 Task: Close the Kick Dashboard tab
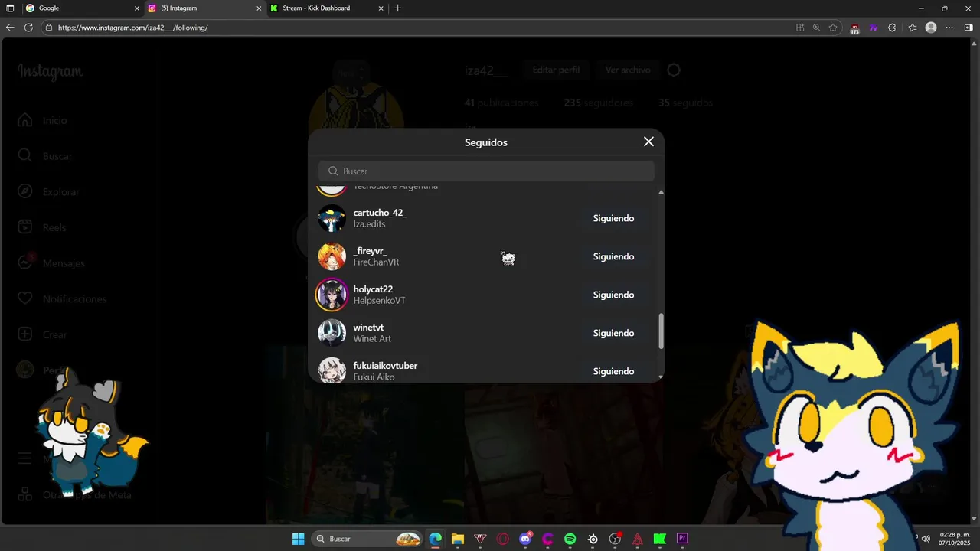coord(381,8)
